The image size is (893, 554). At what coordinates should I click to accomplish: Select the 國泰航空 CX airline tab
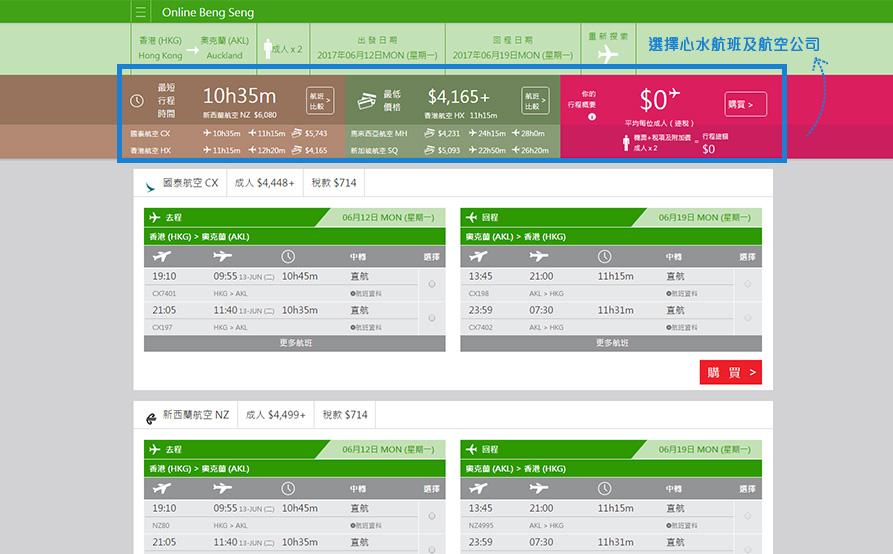click(180, 183)
